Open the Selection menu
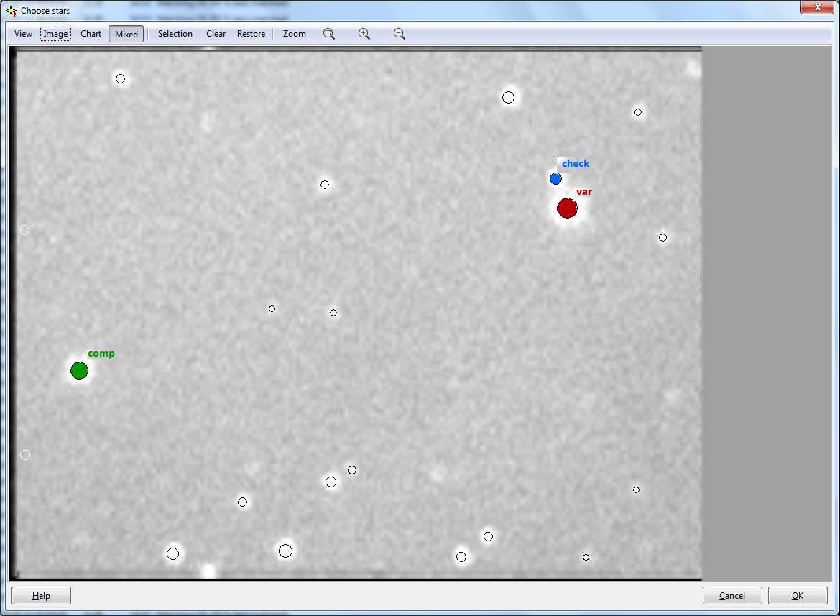 175,34
